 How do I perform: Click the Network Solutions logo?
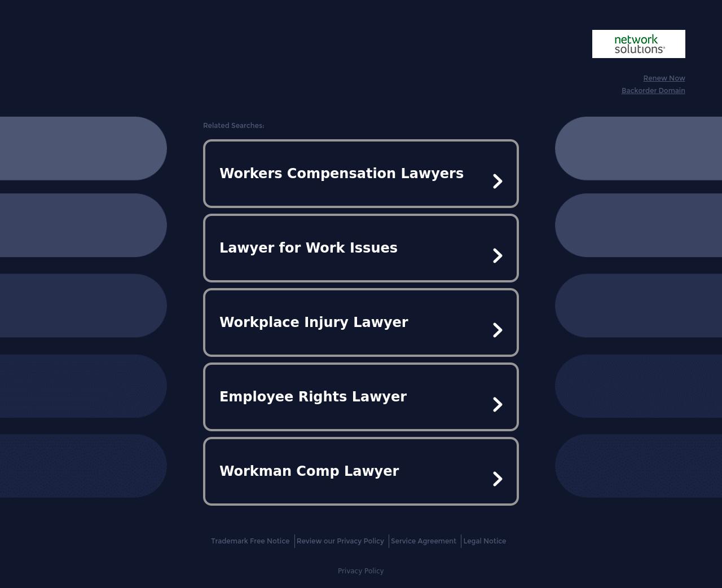pyautogui.click(x=639, y=43)
